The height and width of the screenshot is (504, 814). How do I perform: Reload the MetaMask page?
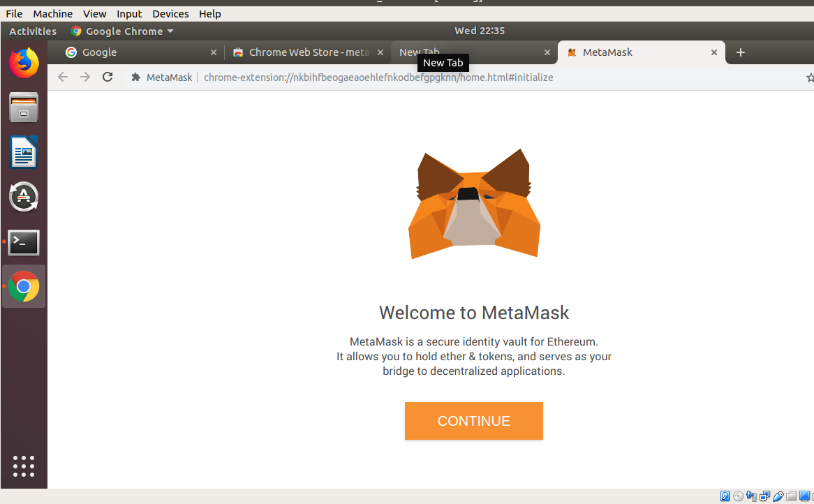(x=108, y=77)
